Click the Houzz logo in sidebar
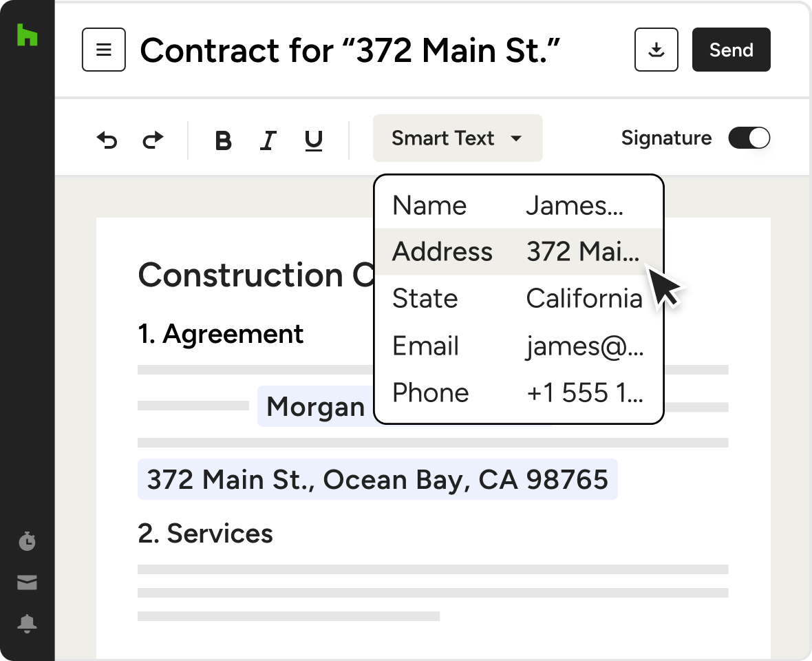The height and width of the screenshot is (661, 812). (27, 35)
